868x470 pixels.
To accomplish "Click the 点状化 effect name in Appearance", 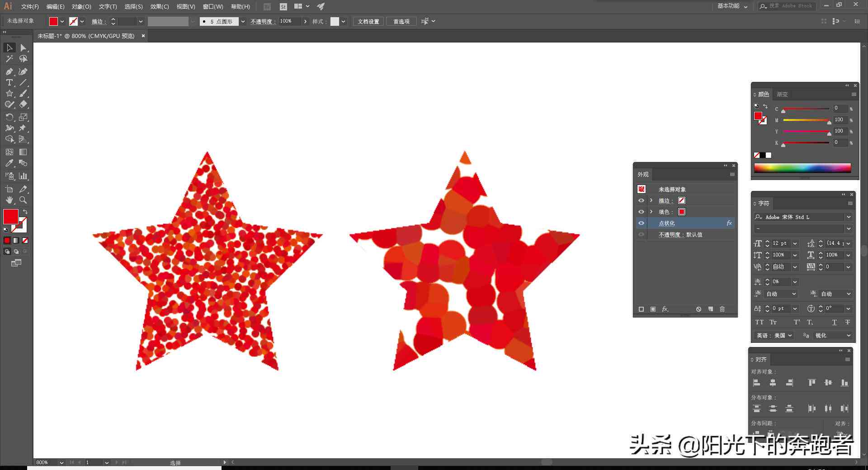I will coord(667,223).
